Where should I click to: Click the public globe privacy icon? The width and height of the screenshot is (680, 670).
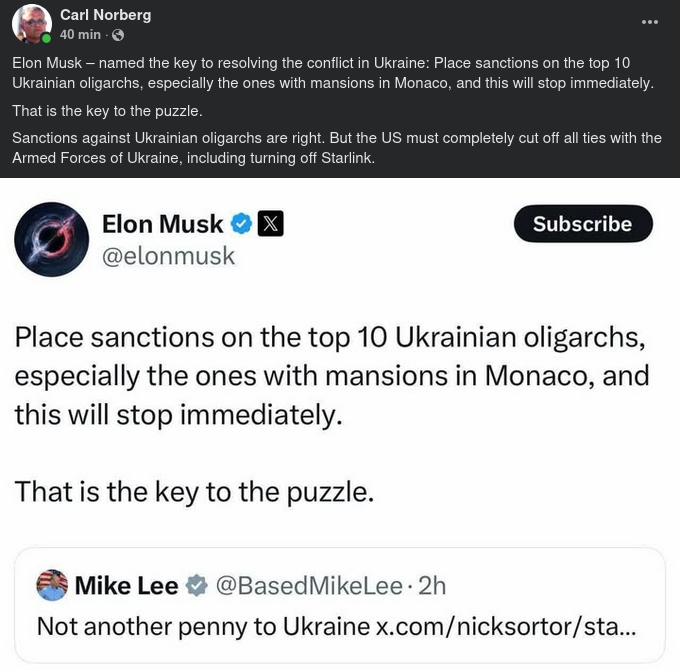[118, 35]
